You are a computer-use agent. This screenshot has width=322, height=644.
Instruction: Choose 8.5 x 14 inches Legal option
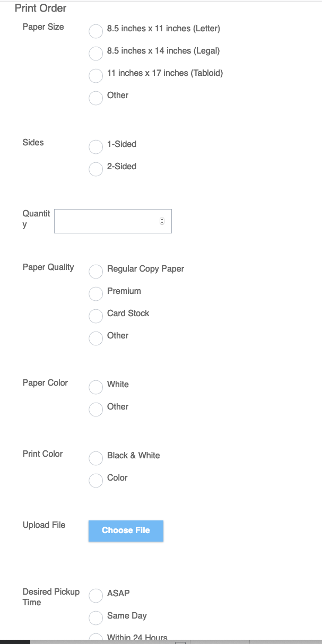click(95, 54)
